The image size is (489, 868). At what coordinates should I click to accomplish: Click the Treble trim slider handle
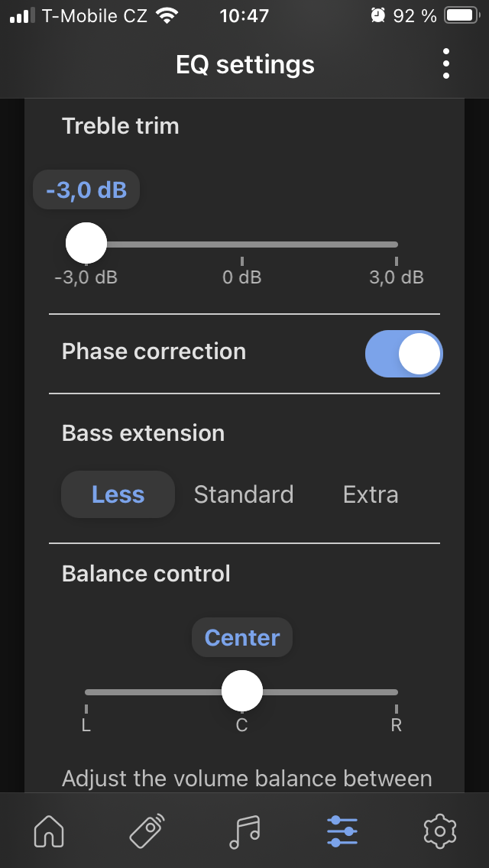[86, 244]
